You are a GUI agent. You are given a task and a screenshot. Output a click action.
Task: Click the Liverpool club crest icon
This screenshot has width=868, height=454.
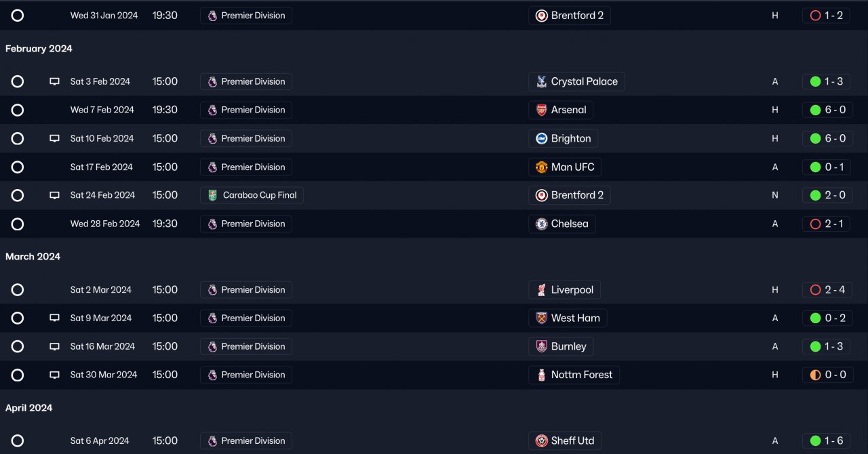click(541, 290)
